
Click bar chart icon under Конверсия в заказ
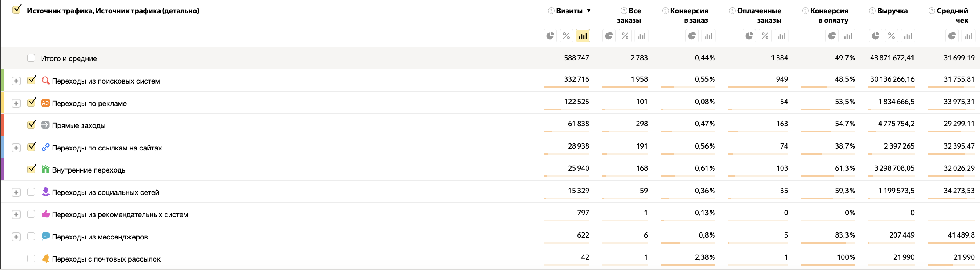[708, 36]
